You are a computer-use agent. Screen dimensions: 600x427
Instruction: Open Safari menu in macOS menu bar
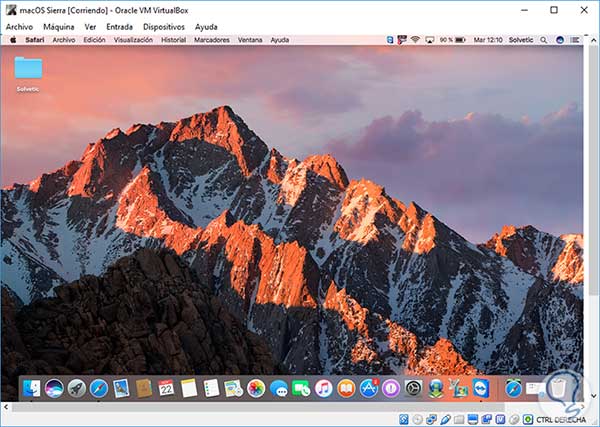click(35, 40)
